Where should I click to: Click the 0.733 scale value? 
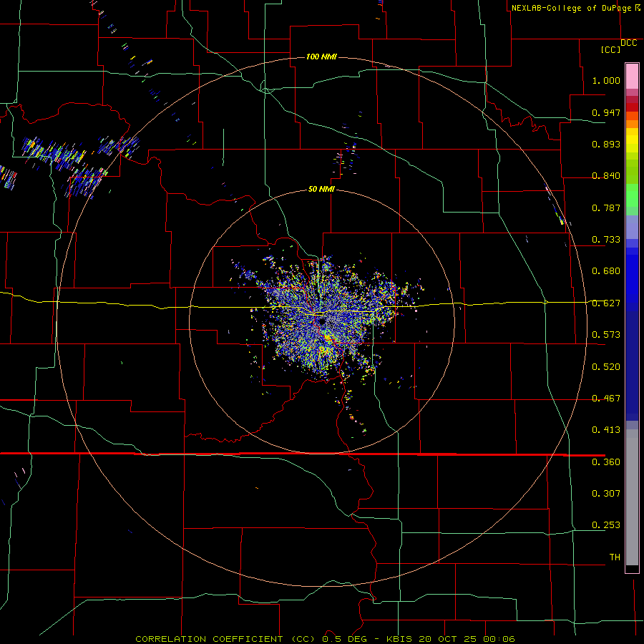[606, 240]
